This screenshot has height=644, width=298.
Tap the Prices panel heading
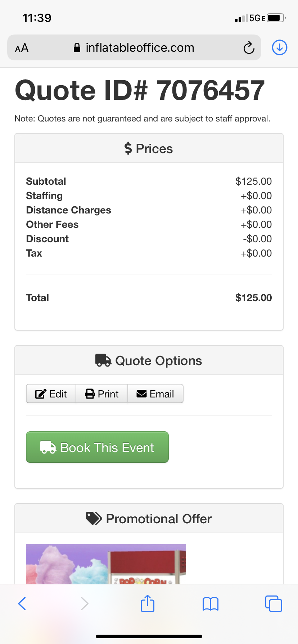coord(149,148)
